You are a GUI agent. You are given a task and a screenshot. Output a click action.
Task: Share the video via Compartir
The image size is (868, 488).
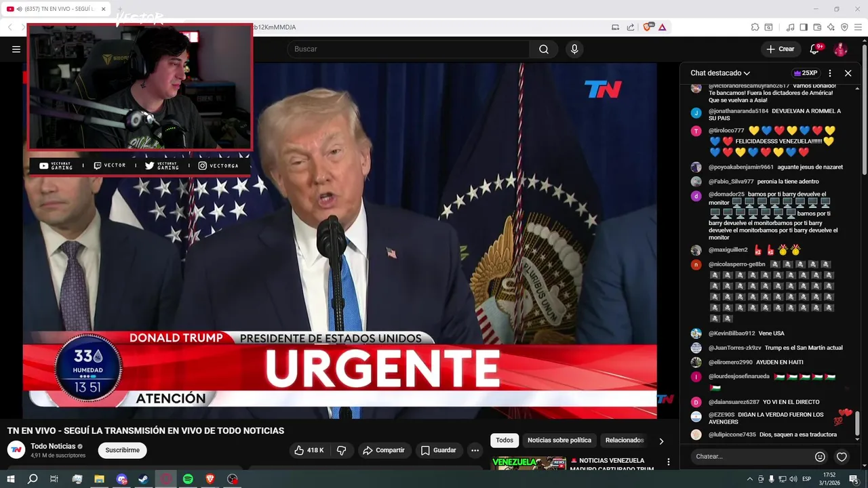[x=384, y=450]
